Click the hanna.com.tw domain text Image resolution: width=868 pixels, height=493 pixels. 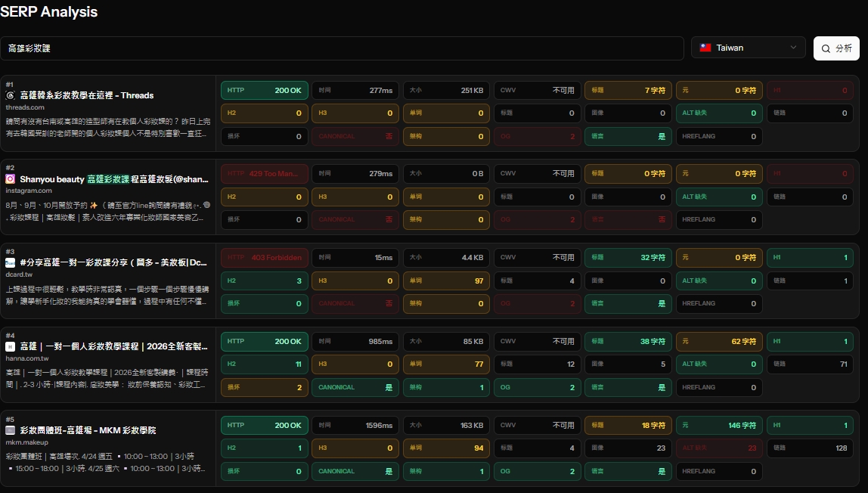27,358
